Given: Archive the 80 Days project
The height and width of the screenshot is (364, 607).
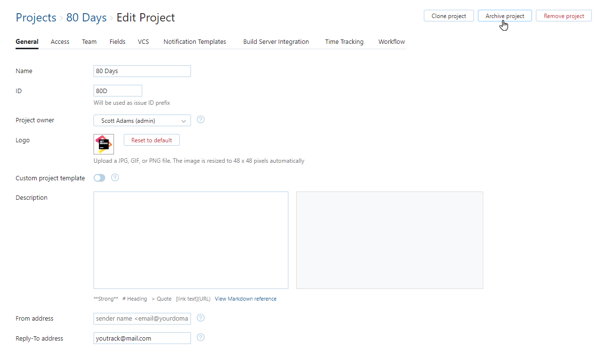Looking at the screenshot, I should tap(504, 15).
